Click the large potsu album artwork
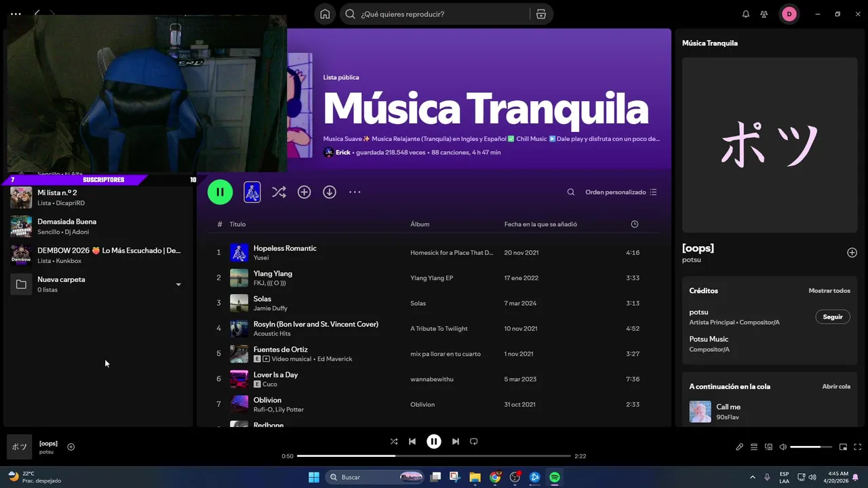The height and width of the screenshot is (488, 868). [x=770, y=145]
